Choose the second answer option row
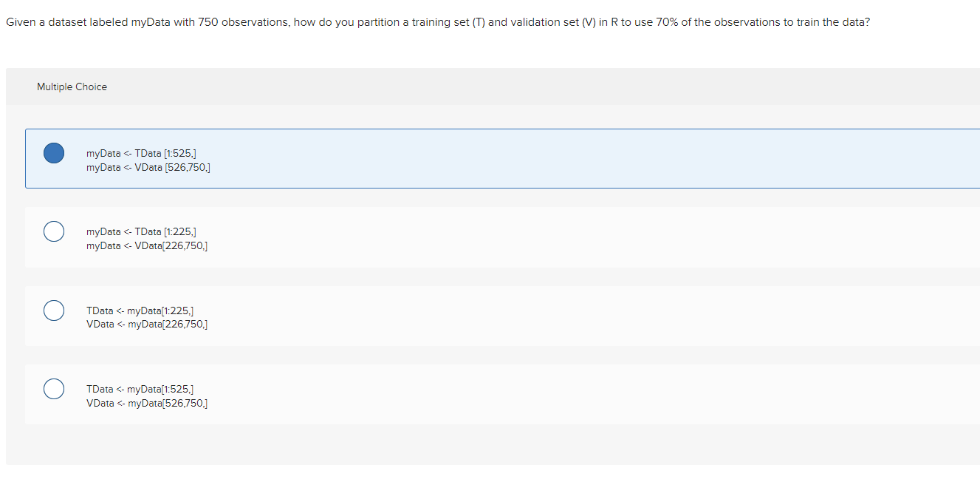The height and width of the screenshot is (482, 980). pos(443,237)
